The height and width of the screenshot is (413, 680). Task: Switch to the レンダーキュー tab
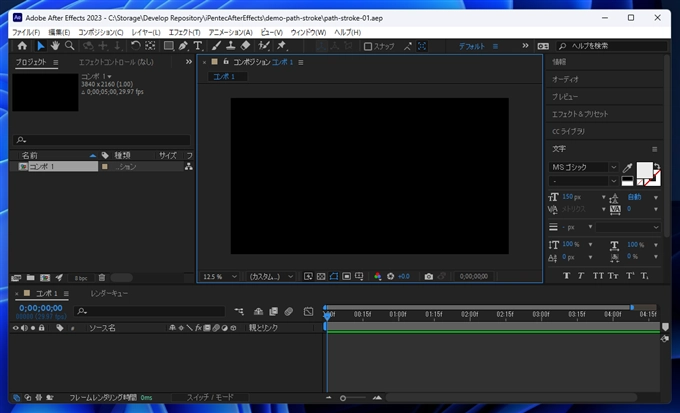(109, 294)
